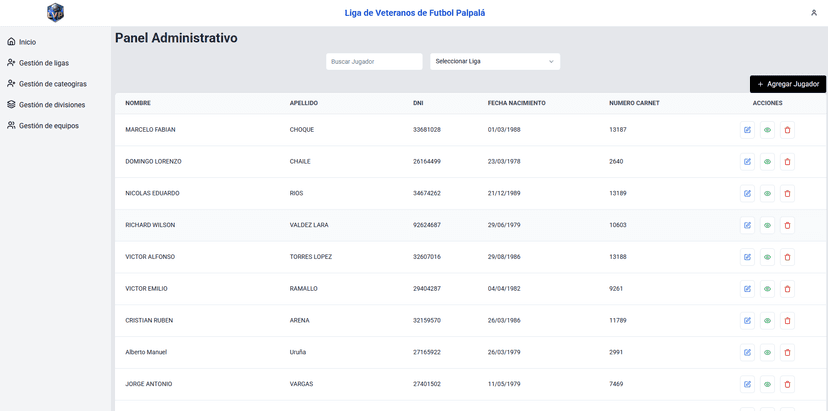This screenshot has height=411, width=828.
Task: Edit the NICOLAS EDUARDO player entry
Action: click(747, 194)
